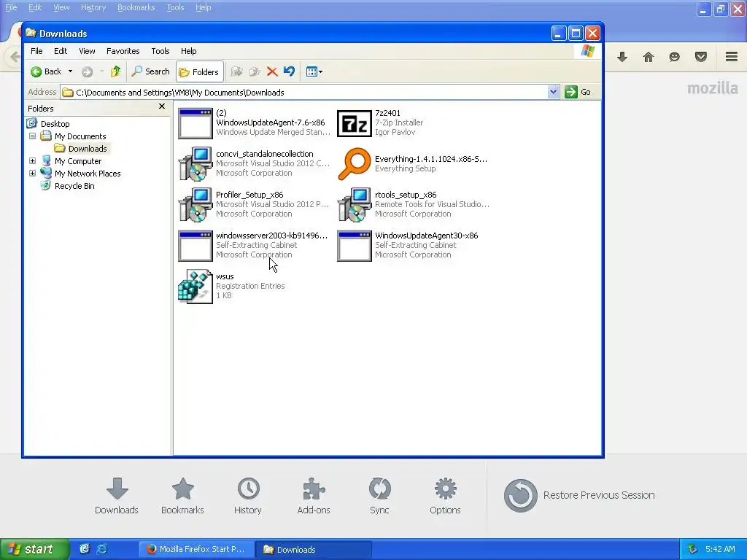
Task: Go up one folder level
Action: pyautogui.click(x=115, y=71)
